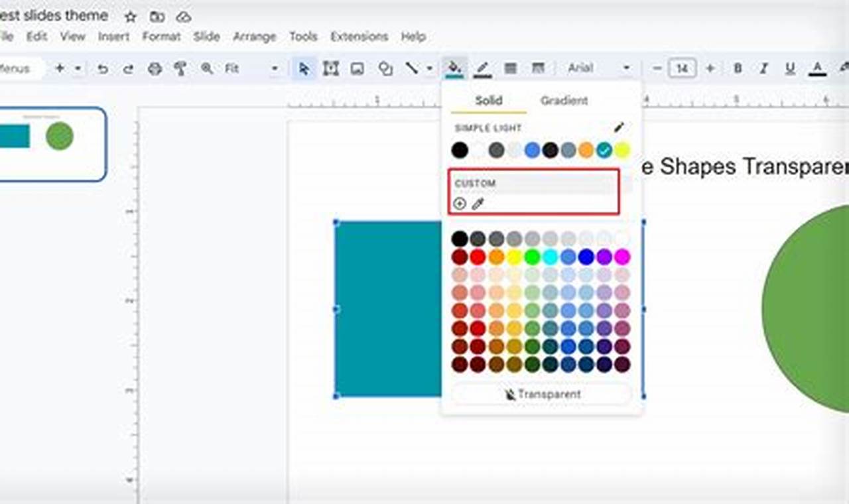Select the Text box tool

tap(331, 68)
